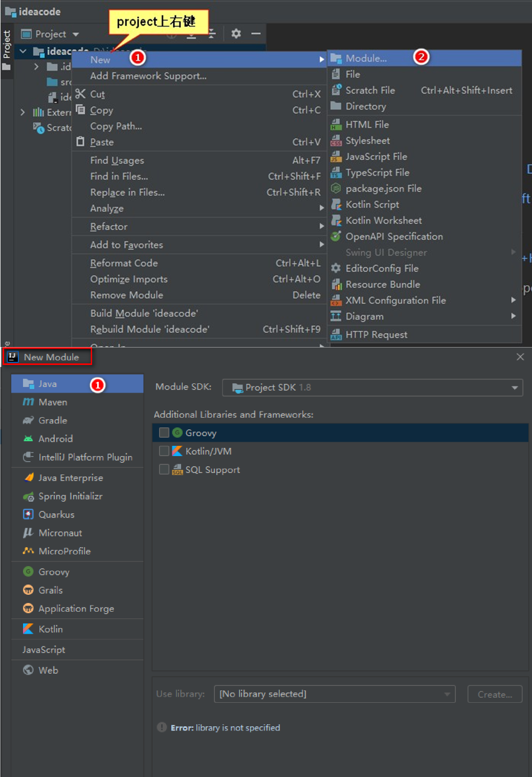Click the Maven icon in module list
Viewport: 532px width, 777px height.
[28, 402]
